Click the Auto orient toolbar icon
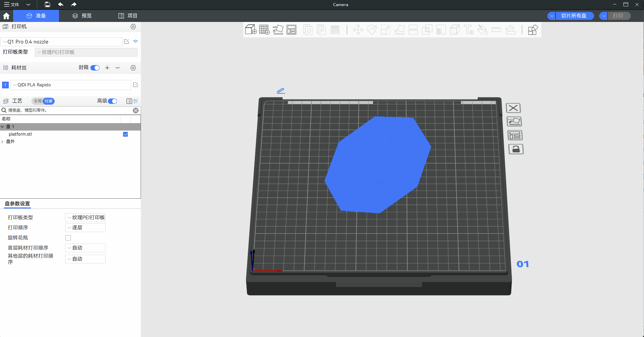 tap(278, 30)
